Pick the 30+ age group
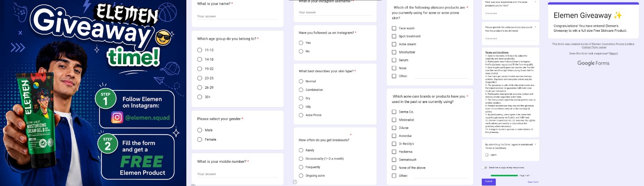The width and height of the screenshot is (644, 186). (200, 97)
